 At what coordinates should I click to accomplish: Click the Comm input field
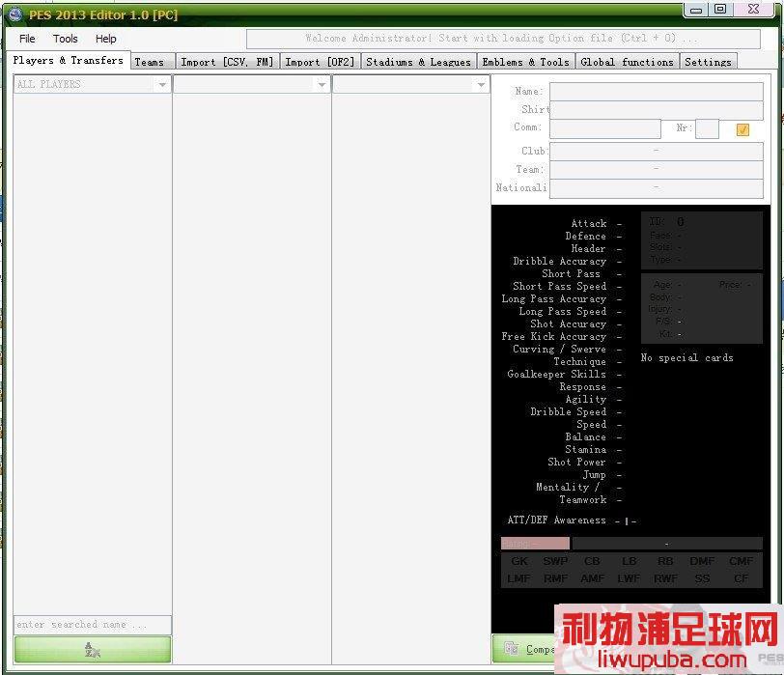coord(605,128)
